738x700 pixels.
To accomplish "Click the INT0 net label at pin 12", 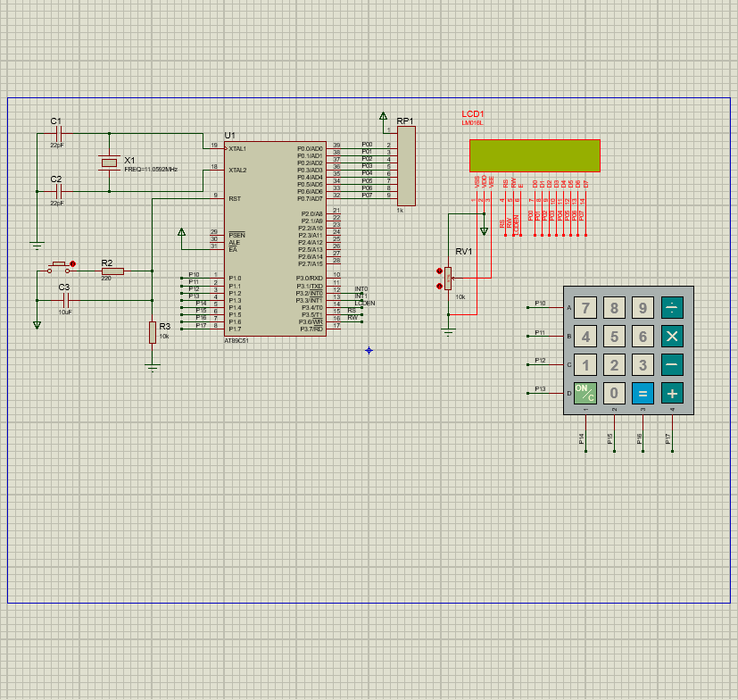I will point(361,288).
